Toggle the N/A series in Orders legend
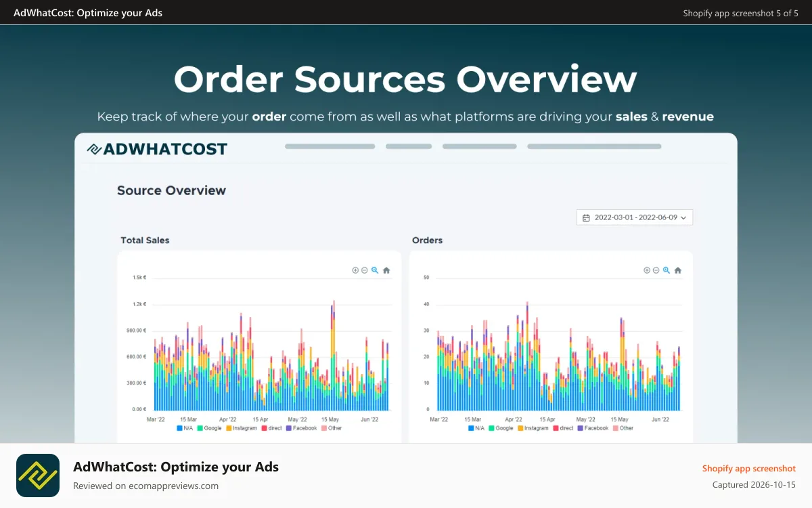 (476, 428)
